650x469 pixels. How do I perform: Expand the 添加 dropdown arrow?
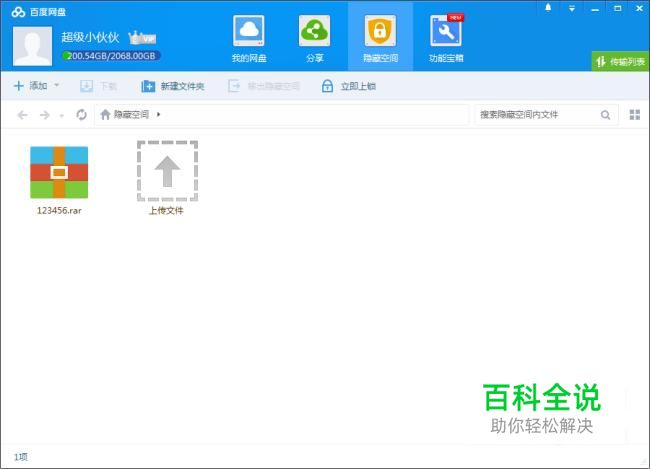pos(57,85)
